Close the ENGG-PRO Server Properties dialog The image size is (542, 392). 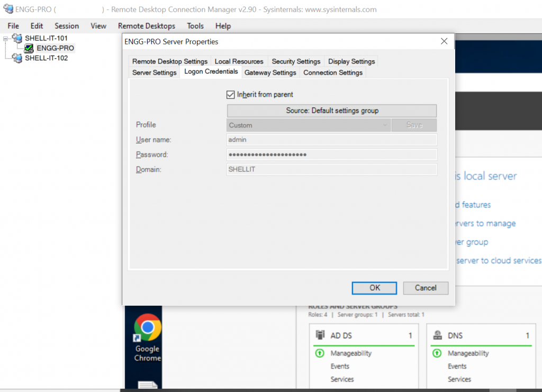(x=444, y=41)
